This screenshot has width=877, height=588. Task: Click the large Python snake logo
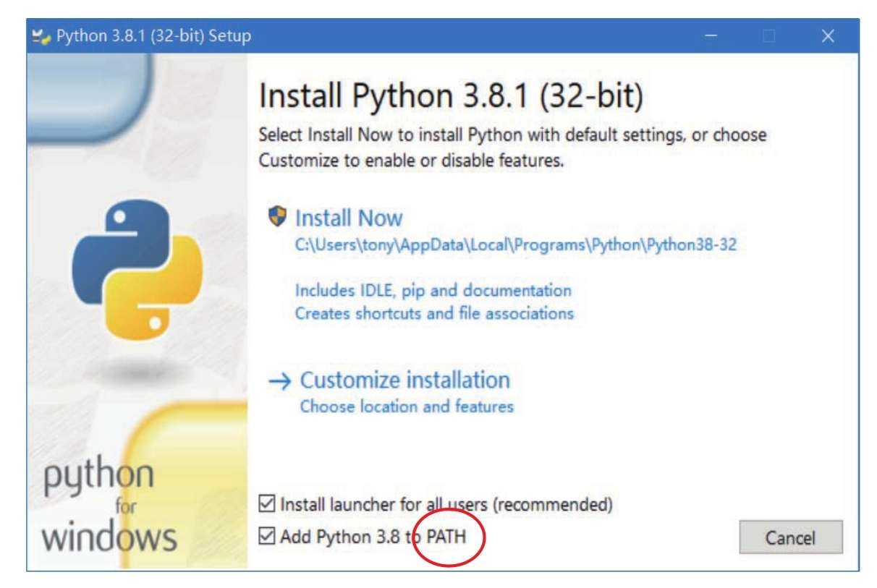(x=137, y=270)
